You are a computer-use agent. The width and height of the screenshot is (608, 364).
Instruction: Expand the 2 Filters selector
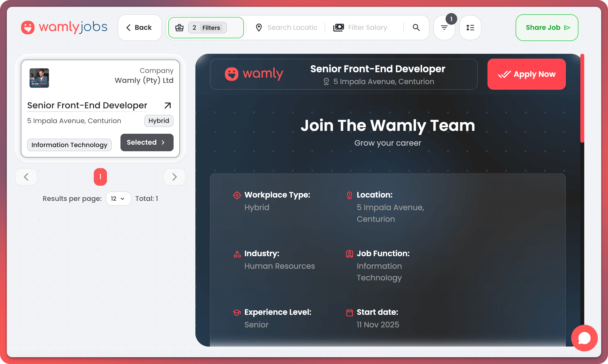(207, 28)
